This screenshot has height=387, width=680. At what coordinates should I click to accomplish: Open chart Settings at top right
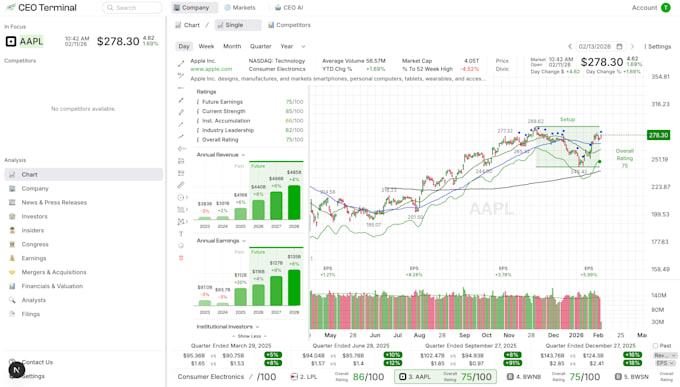coord(657,46)
